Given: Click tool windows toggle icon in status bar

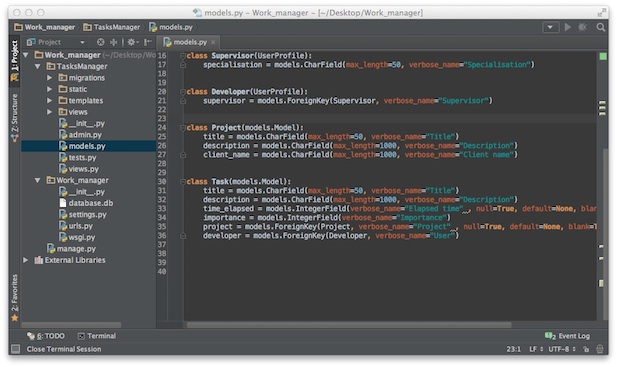Looking at the screenshot, I should pyautogui.click(x=15, y=349).
